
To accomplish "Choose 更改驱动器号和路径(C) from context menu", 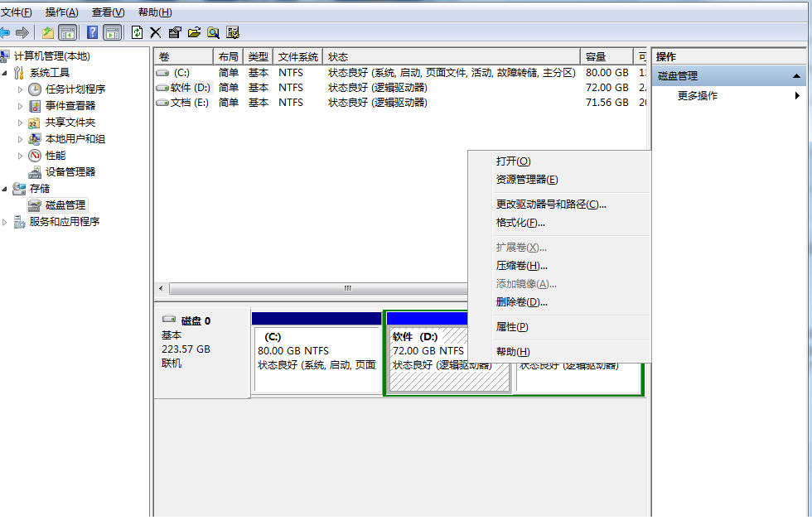I will [x=558, y=205].
